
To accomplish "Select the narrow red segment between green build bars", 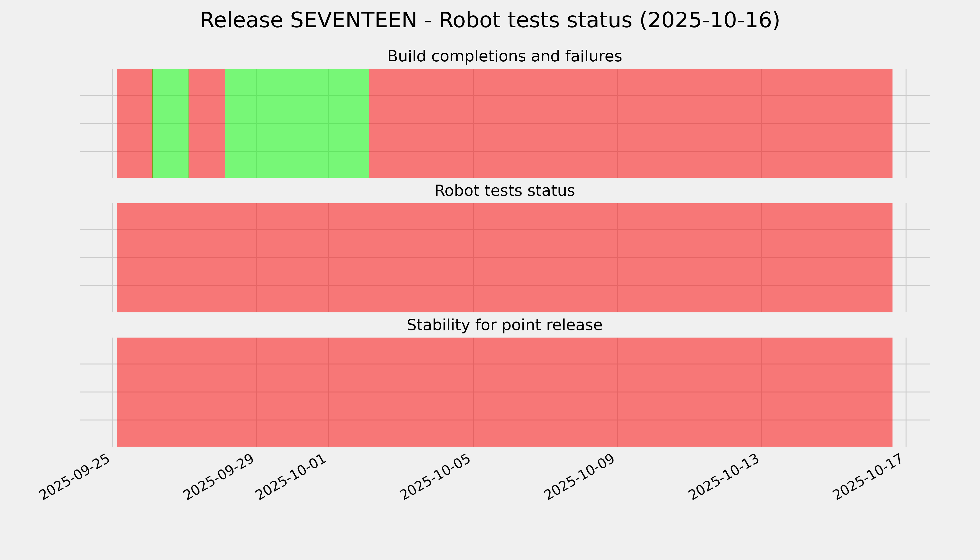I will point(206,123).
